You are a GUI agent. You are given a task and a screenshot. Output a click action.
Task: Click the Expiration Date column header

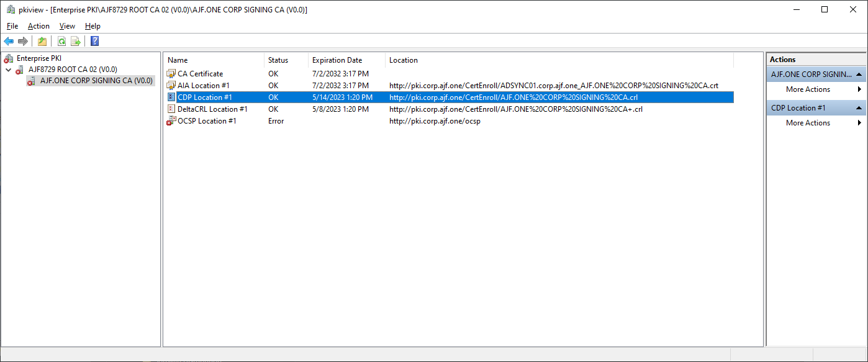[x=336, y=60]
